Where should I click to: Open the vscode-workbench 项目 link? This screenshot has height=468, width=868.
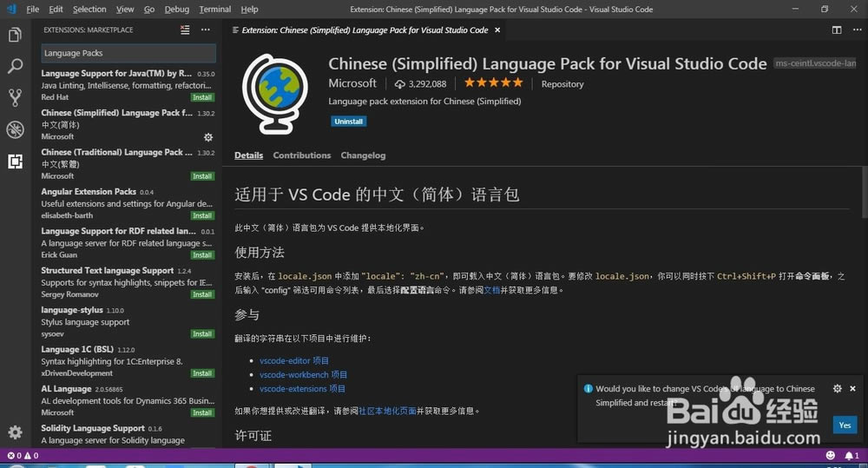(x=303, y=375)
